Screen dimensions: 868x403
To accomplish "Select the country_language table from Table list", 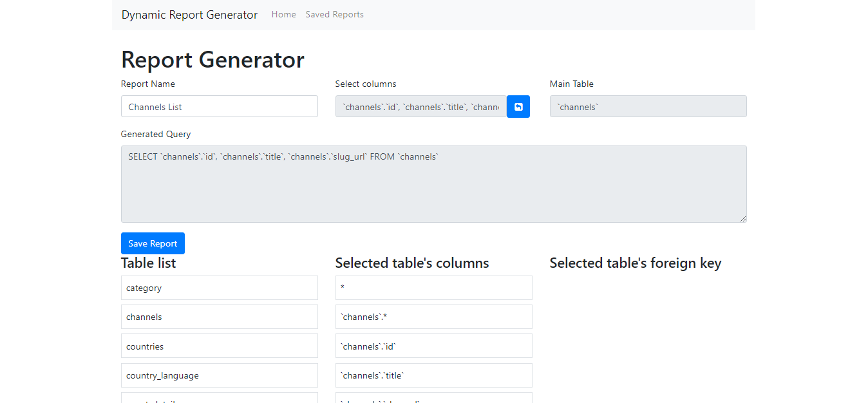I will click(219, 375).
